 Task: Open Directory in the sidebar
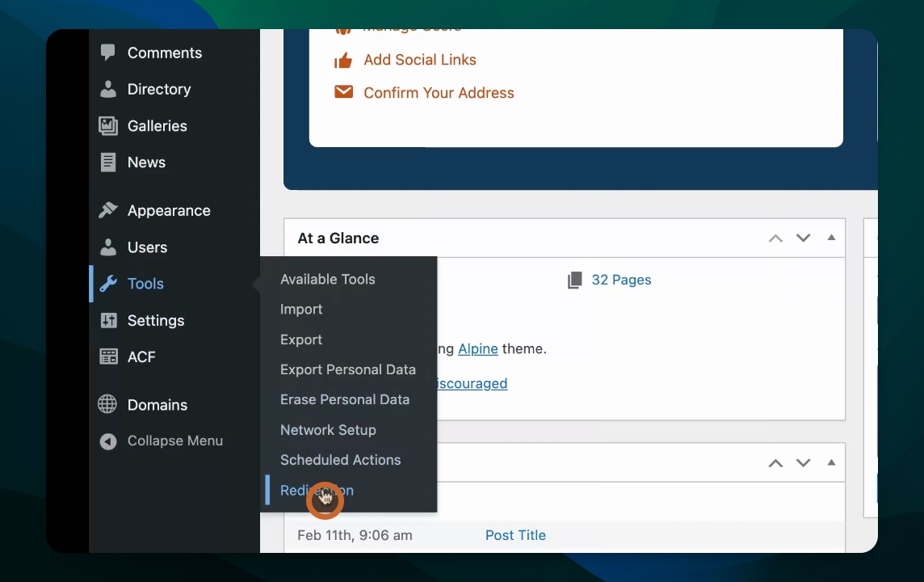[x=159, y=89]
